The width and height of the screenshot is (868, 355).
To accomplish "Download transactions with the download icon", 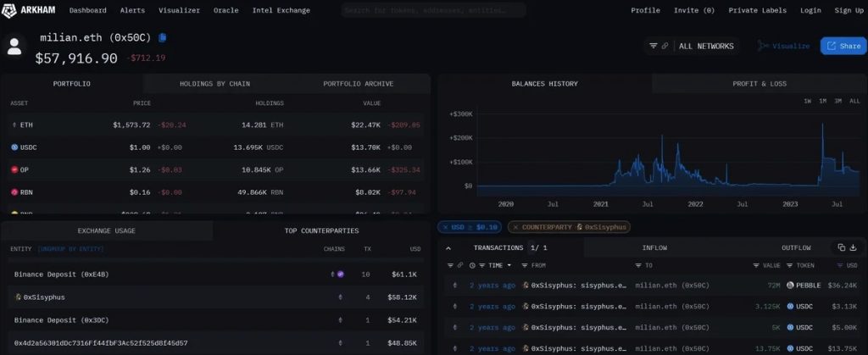I will click(x=853, y=247).
